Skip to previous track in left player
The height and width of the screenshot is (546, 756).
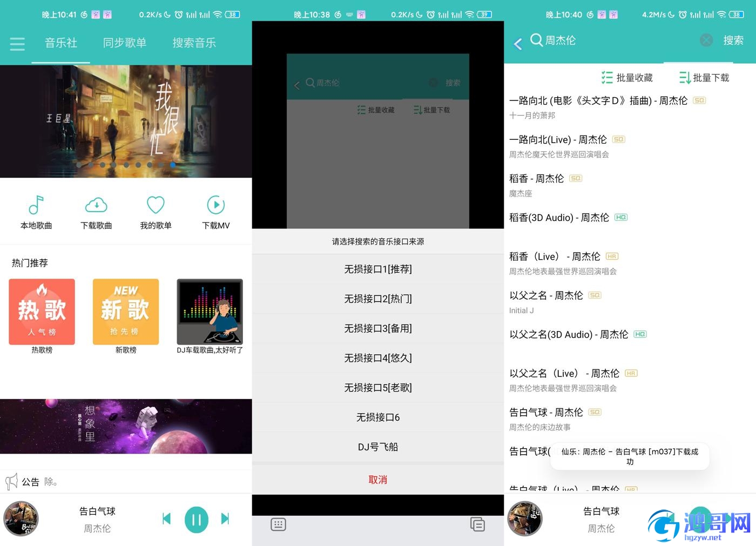point(166,519)
